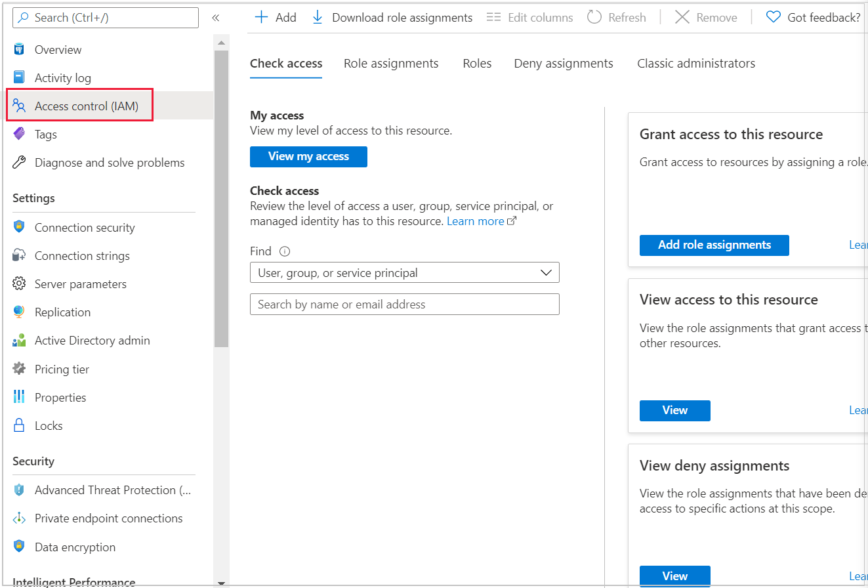Open the Activity log icon
Viewport: 868px width, 588px height.
pyautogui.click(x=19, y=78)
